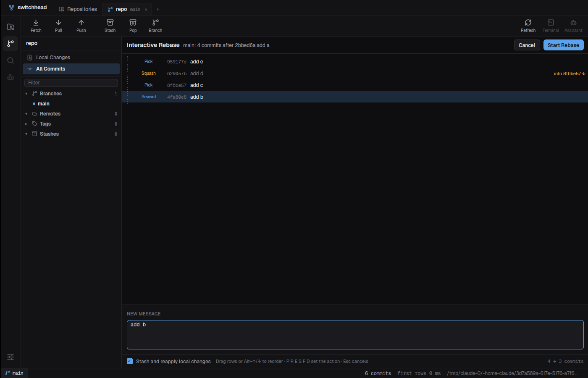The height and width of the screenshot is (378, 588).
Task: Collapse the Stashes section arrow
Action: tap(26, 134)
